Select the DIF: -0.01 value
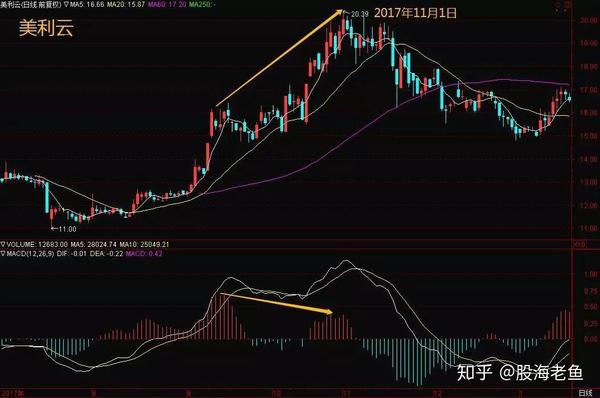This screenshot has width=600, height=398. pos(72,253)
